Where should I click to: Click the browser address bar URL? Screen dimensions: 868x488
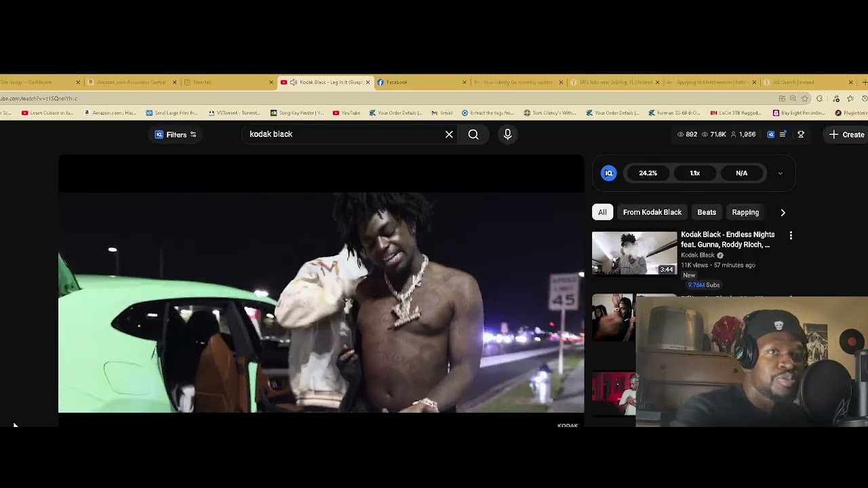click(39, 98)
